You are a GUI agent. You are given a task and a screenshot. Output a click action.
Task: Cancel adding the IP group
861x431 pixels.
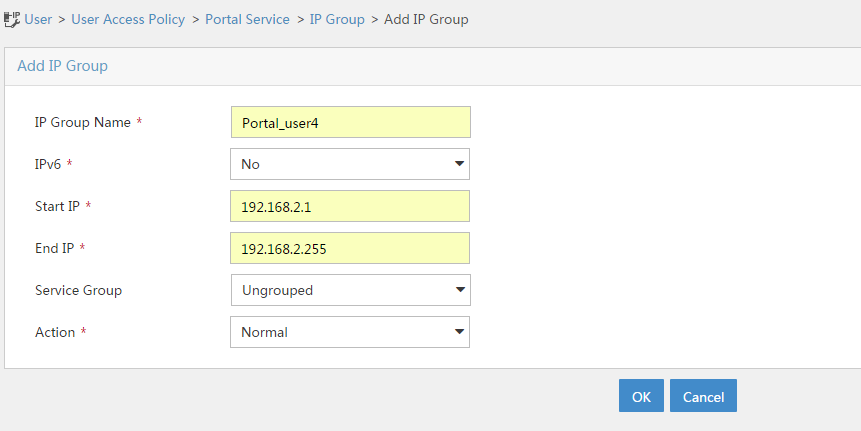(703, 395)
